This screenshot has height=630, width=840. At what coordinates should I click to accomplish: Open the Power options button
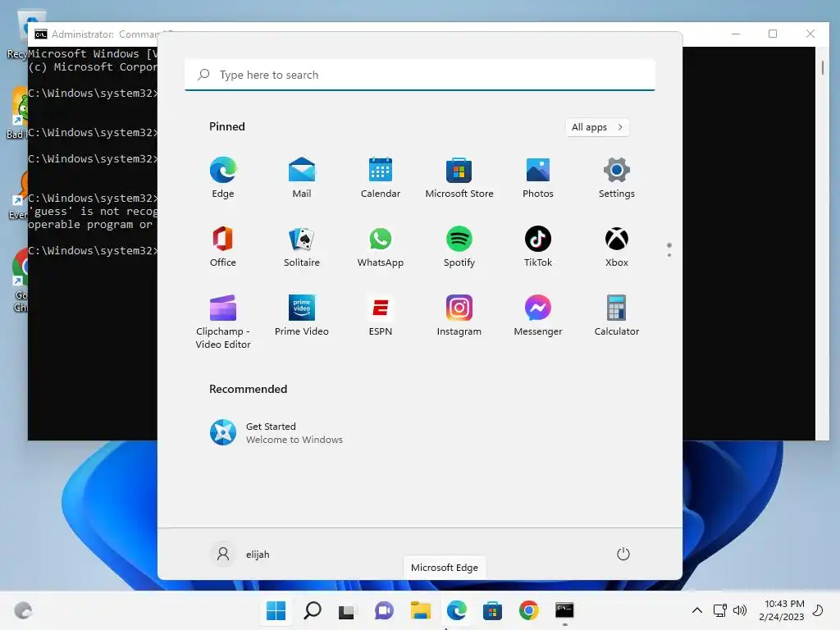[623, 554]
